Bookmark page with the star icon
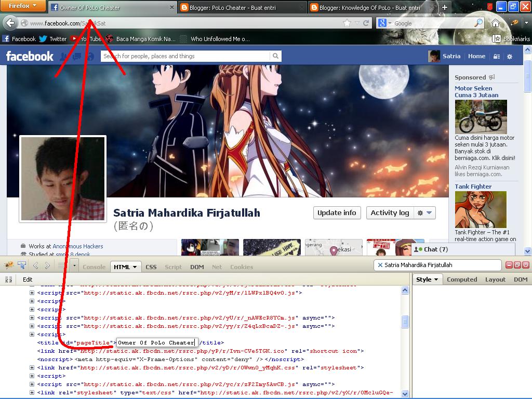Image resolution: width=532 pixels, height=399 pixels. click(x=347, y=23)
